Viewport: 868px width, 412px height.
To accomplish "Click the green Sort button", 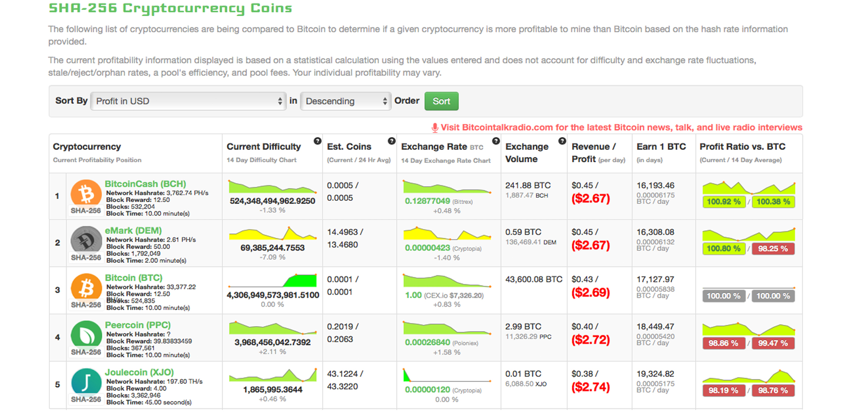I will (x=441, y=101).
